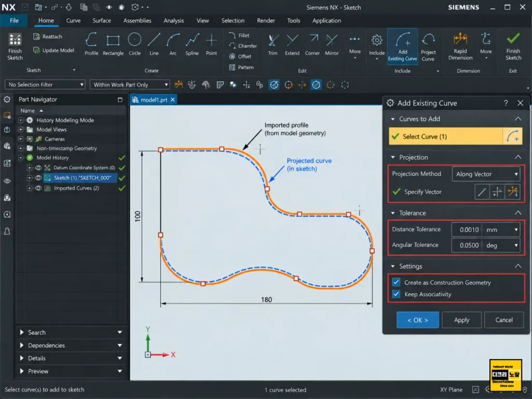Click the Chamfer tool
This screenshot has height=399, width=532.
click(243, 46)
